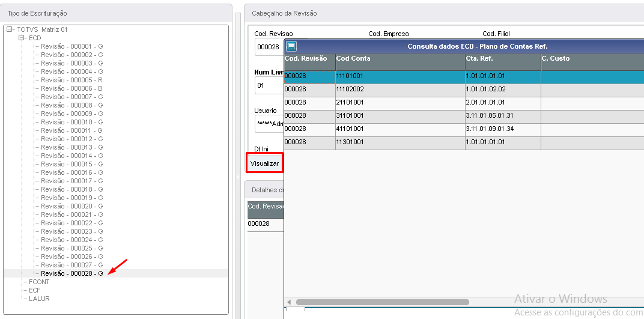The width and height of the screenshot is (644, 319).
Task: Click the Consulta dados ECD window icon
Action: pyautogui.click(x=291, y=46)
